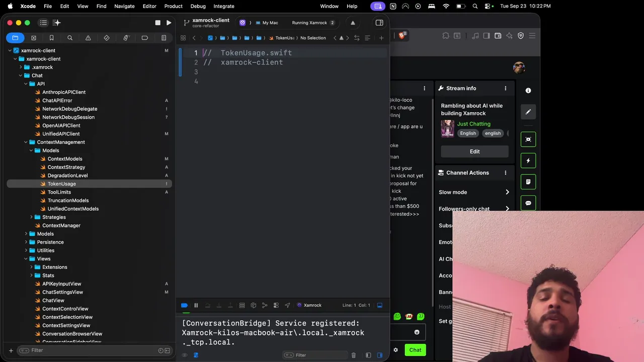Open the No Selection jump bar
This screenshot has height=362, width=644.
[313, 38]
